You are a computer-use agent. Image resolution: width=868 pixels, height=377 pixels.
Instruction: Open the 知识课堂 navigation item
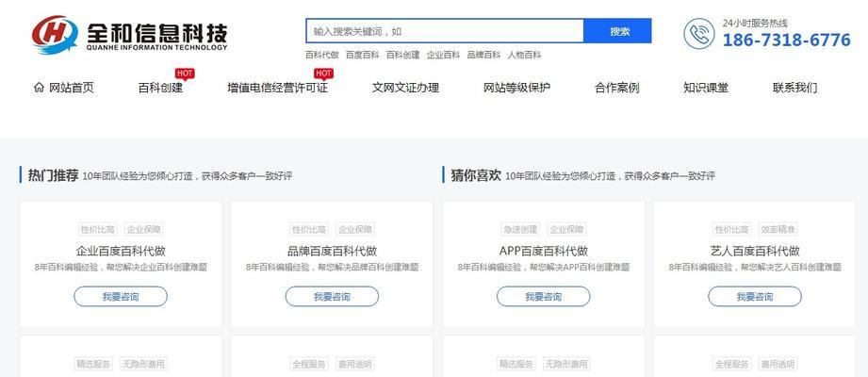[x=706, y=88]
